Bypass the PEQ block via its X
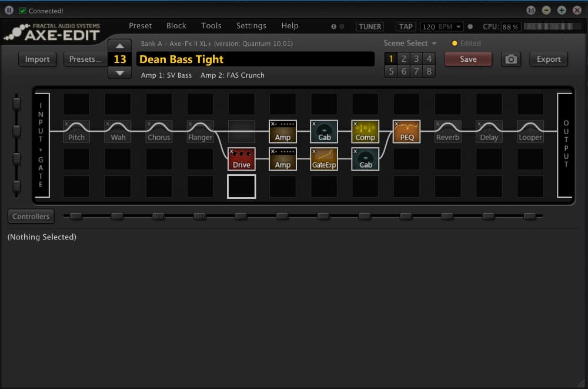The image size is (588, 389). click(397, 124)
